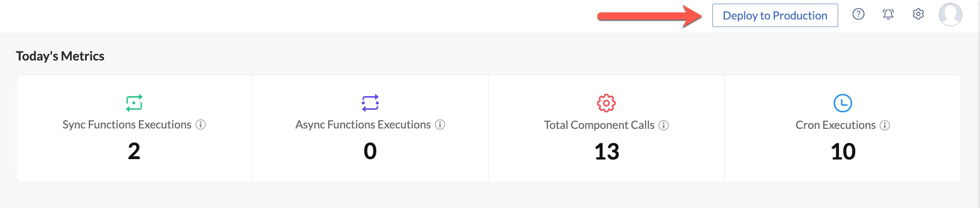Click the Today's Metrics heading

pyautogui.click(x=60, y=56)
